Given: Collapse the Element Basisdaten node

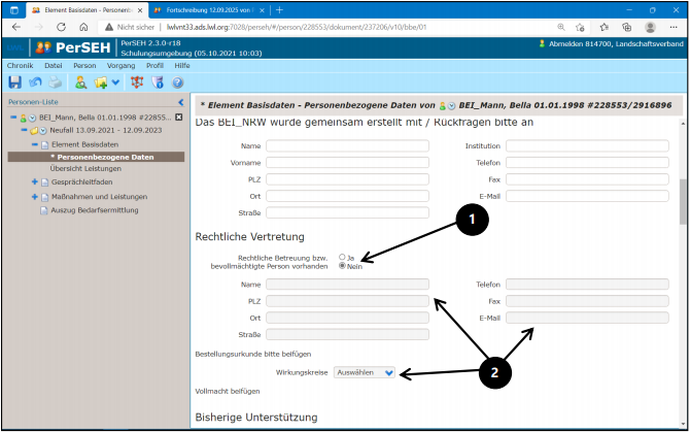Looking at the screenshot, I should click(x=35, y=144).
